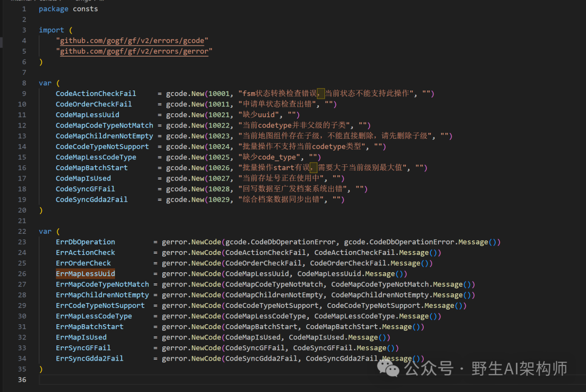This screenshot has width=586, height=392.
Task: Click ErrMapBatchStart variable name
Action: point(90,326)
